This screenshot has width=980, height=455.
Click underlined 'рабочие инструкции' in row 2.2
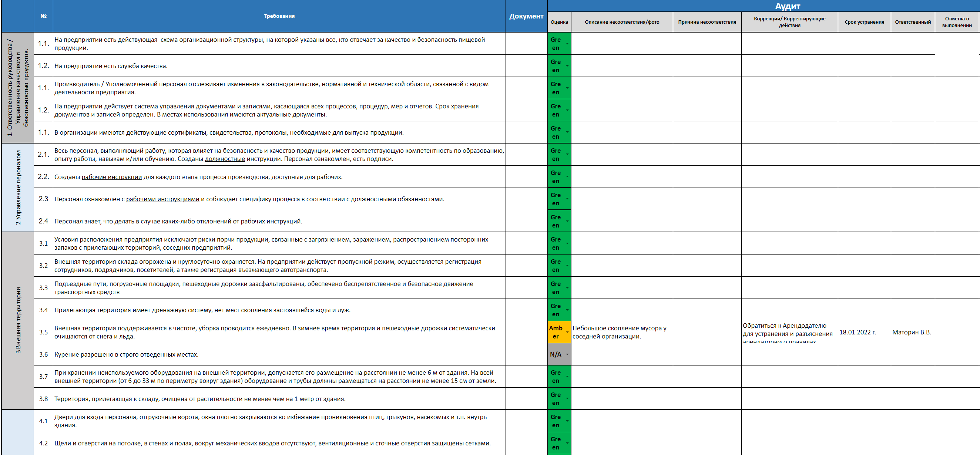111,177
